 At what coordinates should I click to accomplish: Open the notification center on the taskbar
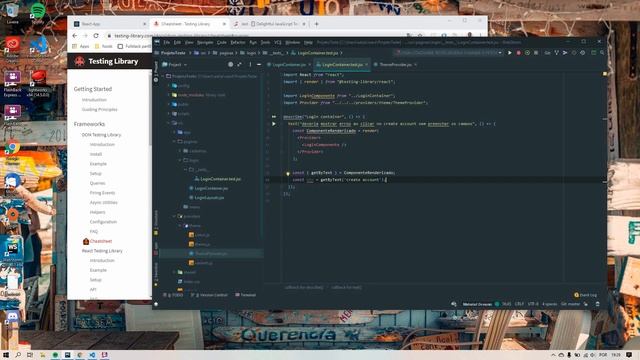[x=629, y=355]
